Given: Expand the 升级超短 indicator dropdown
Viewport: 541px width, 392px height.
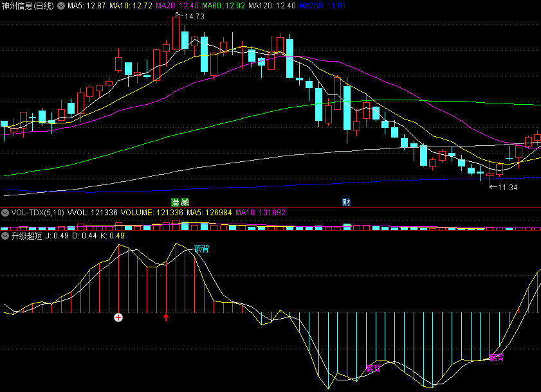Looking at the screenshot, I should (x=5, y=236).
